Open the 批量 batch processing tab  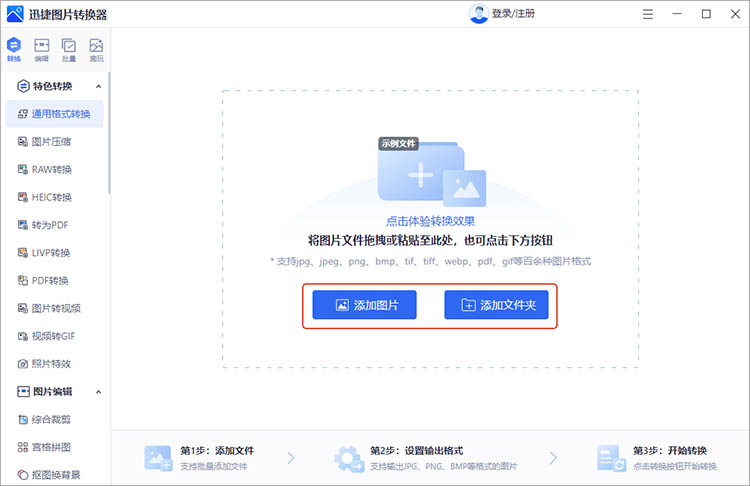tap(69, 49)
